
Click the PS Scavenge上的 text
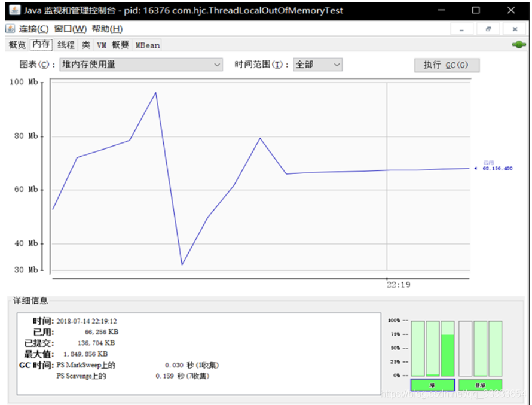pos(81,376)
